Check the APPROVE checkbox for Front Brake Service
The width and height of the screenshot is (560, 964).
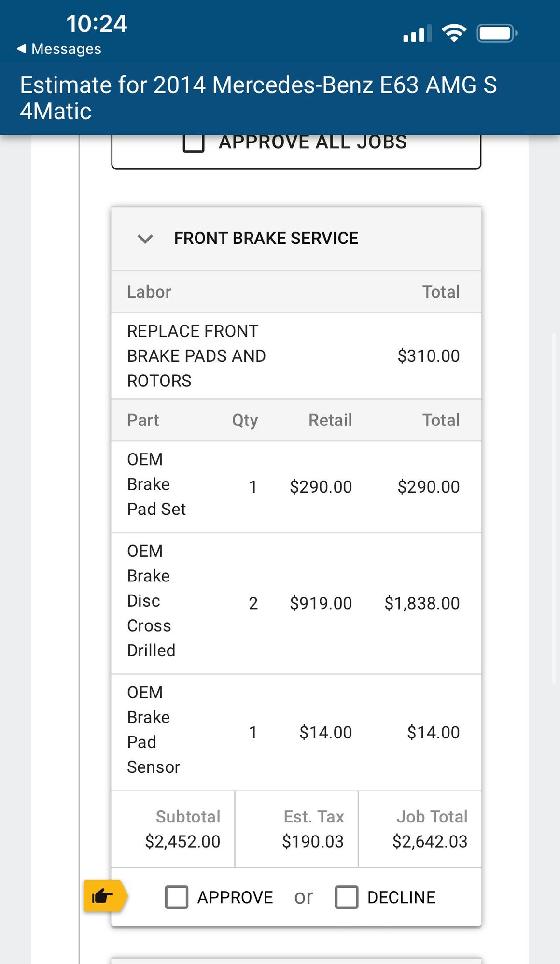click(177, 897)
